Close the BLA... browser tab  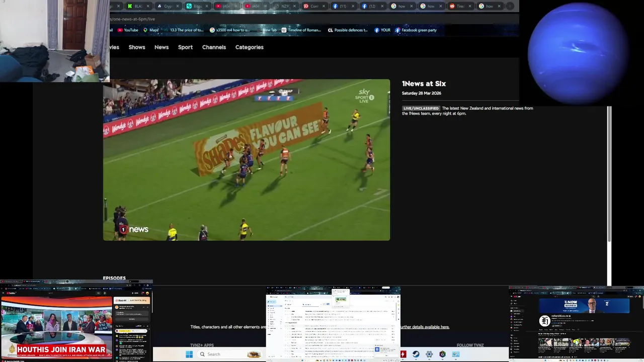(148, 6)
